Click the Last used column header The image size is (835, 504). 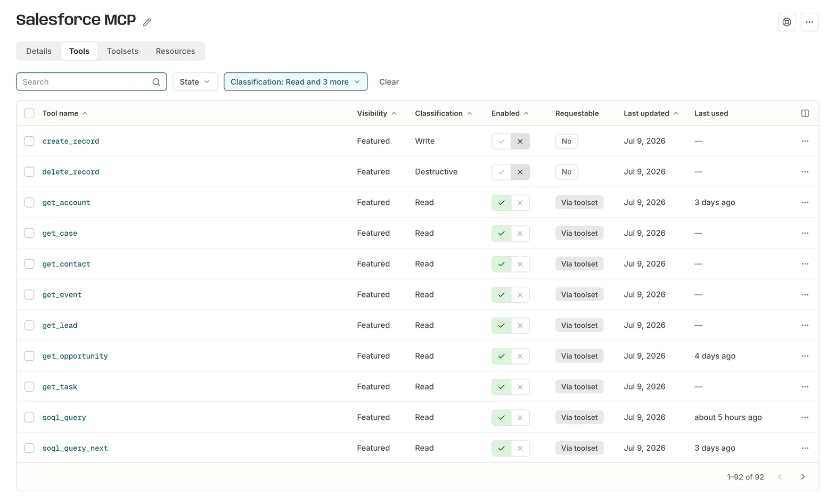click(x=711, y=113)
